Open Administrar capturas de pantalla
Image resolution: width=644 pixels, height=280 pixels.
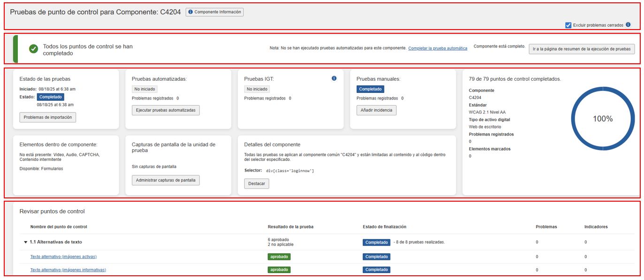point(165,180)
